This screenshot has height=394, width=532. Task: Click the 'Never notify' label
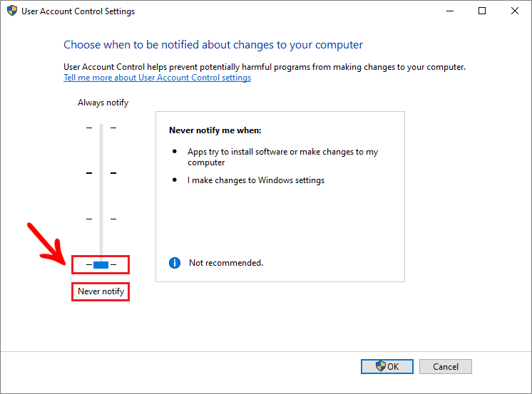[x=101, y=291]
